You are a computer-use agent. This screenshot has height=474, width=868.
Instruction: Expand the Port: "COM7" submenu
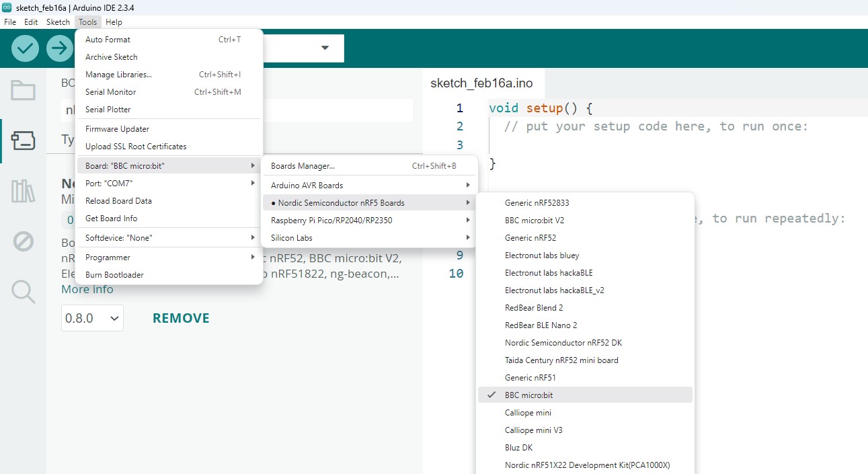[168, 183]
